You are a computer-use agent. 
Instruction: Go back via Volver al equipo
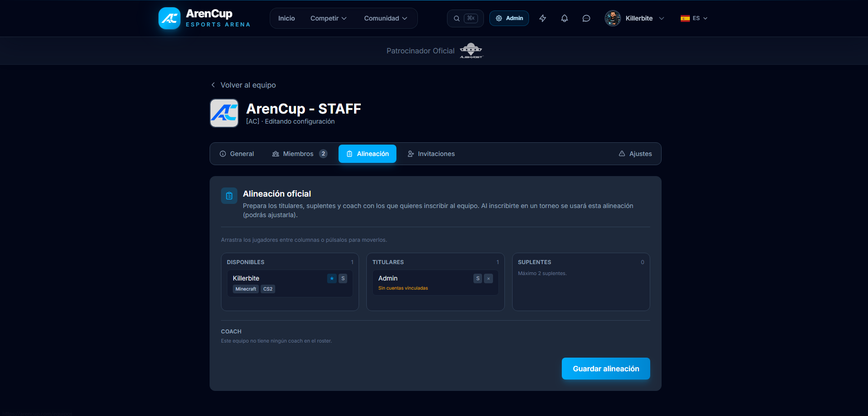click(243, 85)
